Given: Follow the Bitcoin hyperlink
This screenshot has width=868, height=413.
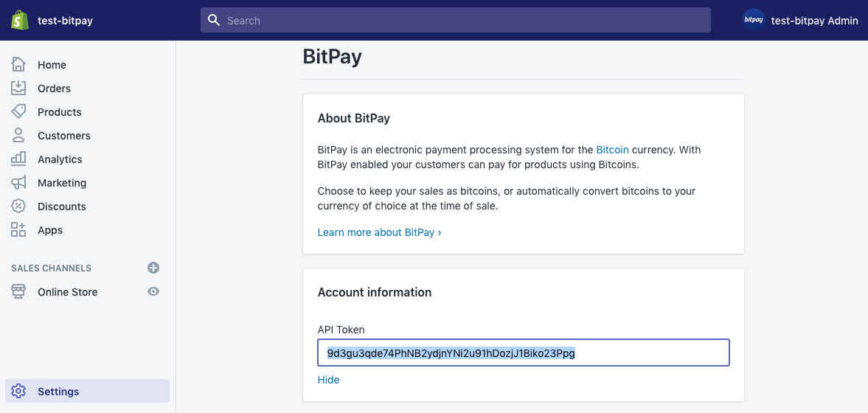Looking at the screenshot, I should click(612, 150).
